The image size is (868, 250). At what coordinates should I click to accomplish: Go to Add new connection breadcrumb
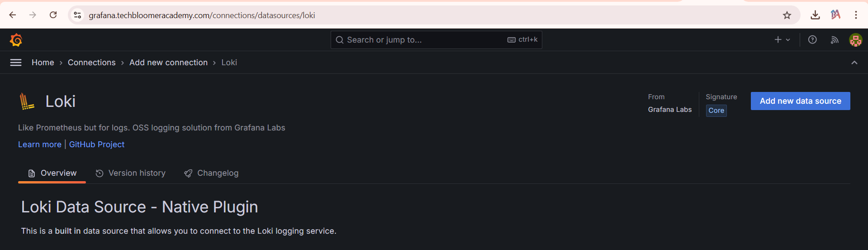(168, 62)
